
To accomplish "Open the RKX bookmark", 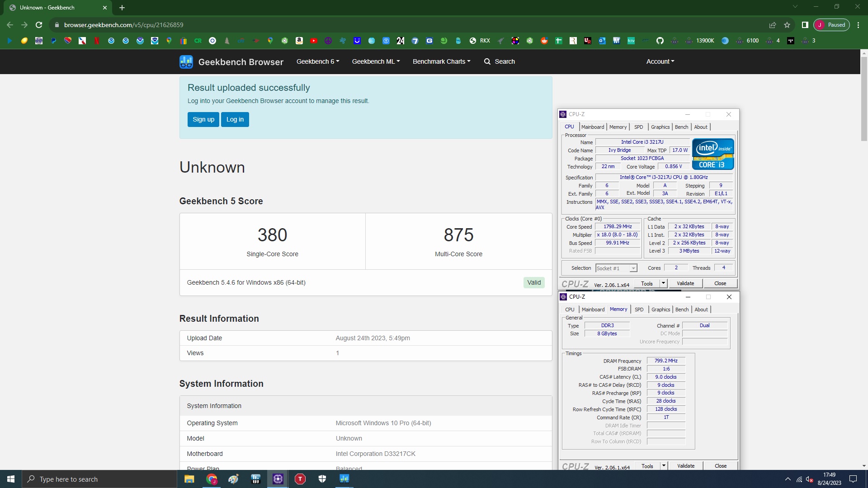I will pyautogui.click(x=480, y=41).
